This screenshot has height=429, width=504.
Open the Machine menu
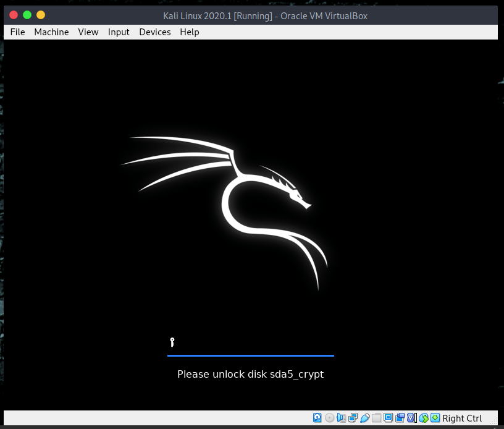tap(51, 32)
